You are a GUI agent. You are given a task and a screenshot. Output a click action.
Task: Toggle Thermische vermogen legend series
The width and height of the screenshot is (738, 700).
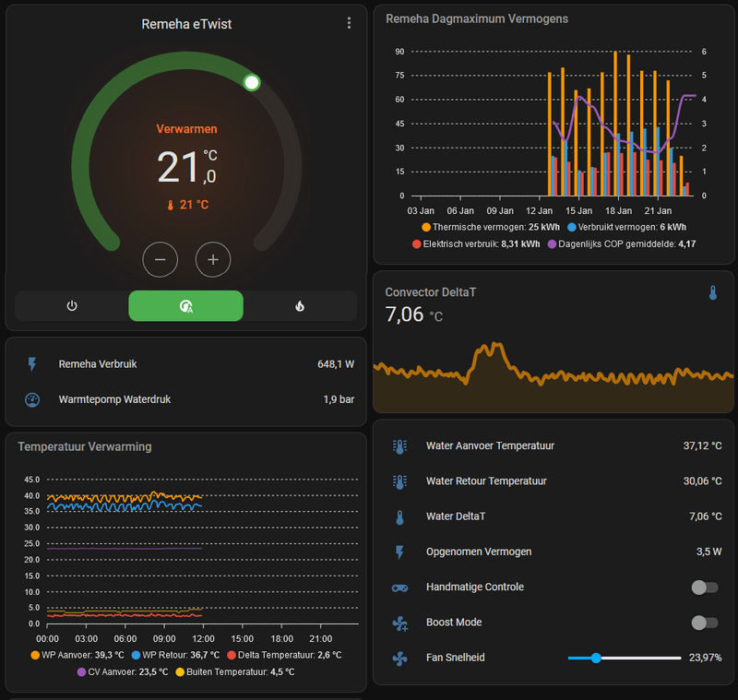click(491, 227)
